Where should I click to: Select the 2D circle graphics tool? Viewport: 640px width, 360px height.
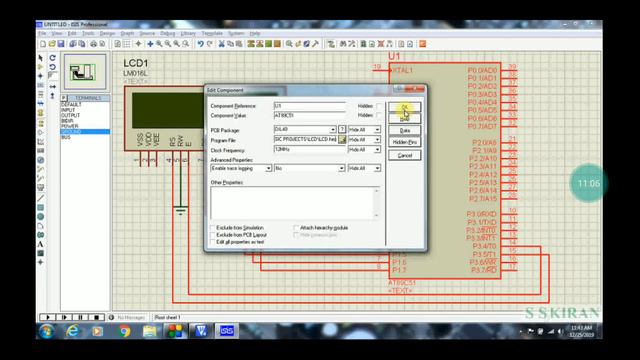coord(40,217)
